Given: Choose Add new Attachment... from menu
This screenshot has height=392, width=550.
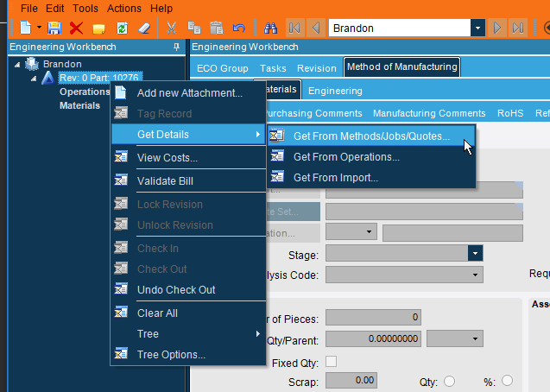Looking at the screenshot, I should 188,93.
